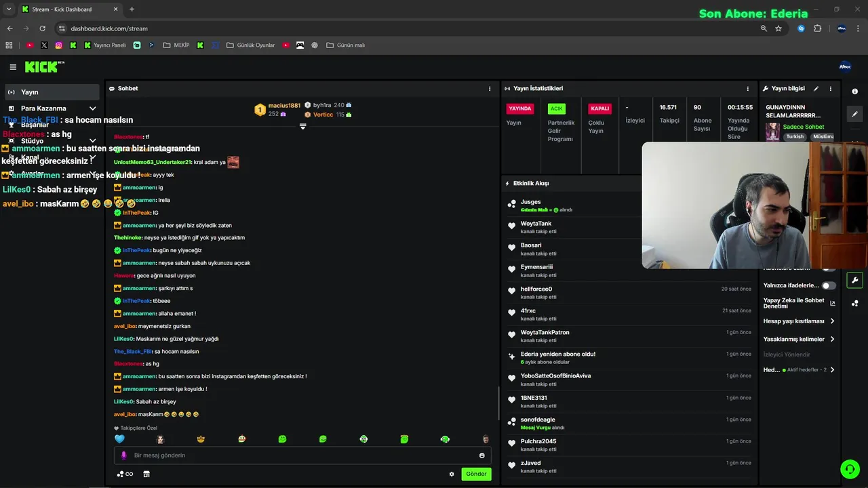Click the pencil edit icon in Yayın bilgisi header
Viewport: 868px width, 488px height.
click(816, 88)
